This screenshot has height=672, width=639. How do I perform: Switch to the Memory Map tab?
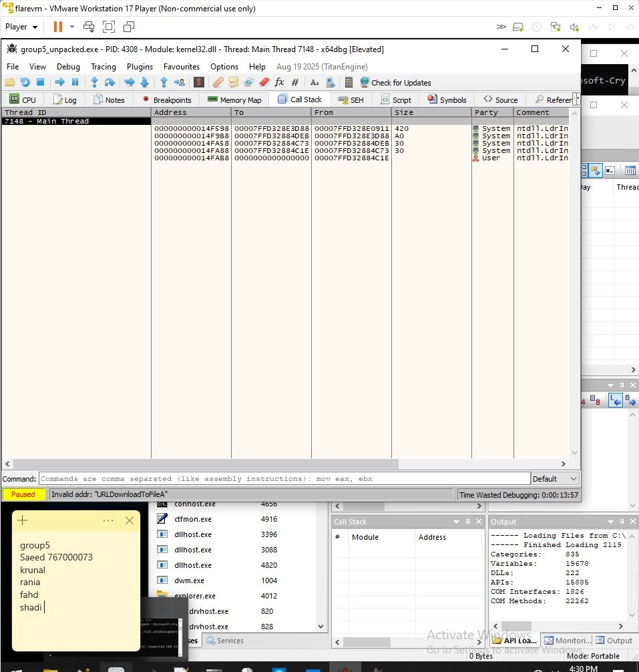[234, 100]
